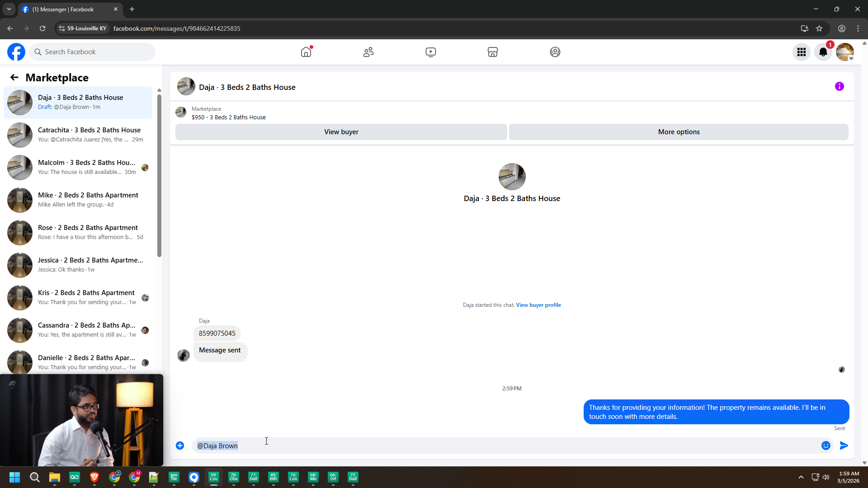Open File Explorer from taskbar
The width and height of the screenshot is (868, 488).
(55, 477)
